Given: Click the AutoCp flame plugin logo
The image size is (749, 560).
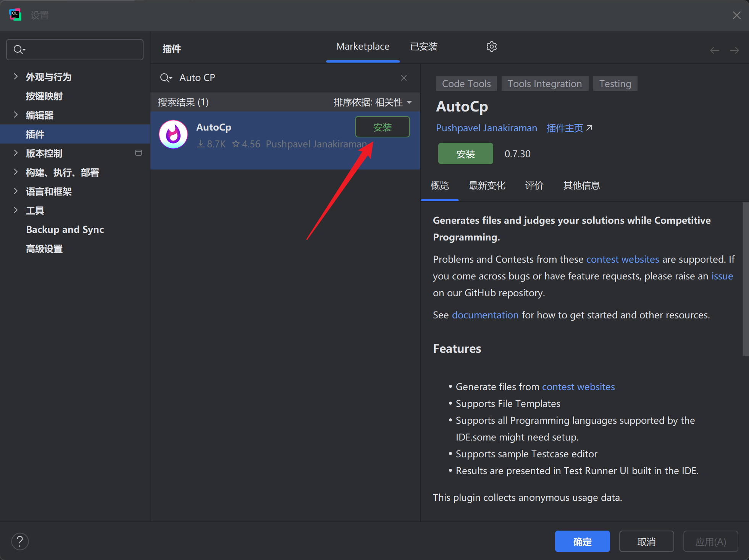Looking at the screenshot, I should [173, 134].
